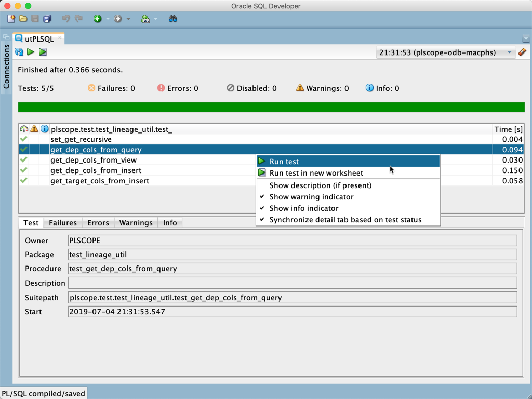532x399 pixels.
Task: Click the Save All toolbar icon
Action: pyautogui.click(x=47, y=18)
